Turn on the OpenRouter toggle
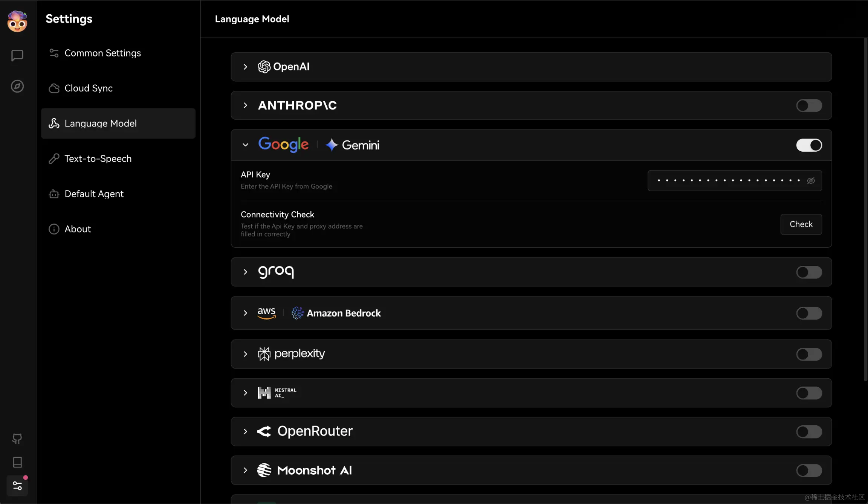Viewport: 868px width, 504px height. point(809,431)
